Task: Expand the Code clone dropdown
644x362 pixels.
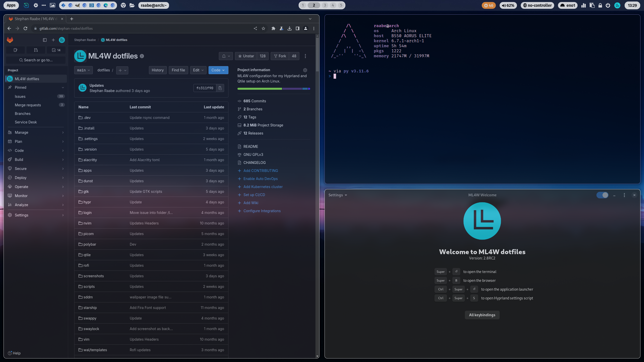Action: pos(218,70)
